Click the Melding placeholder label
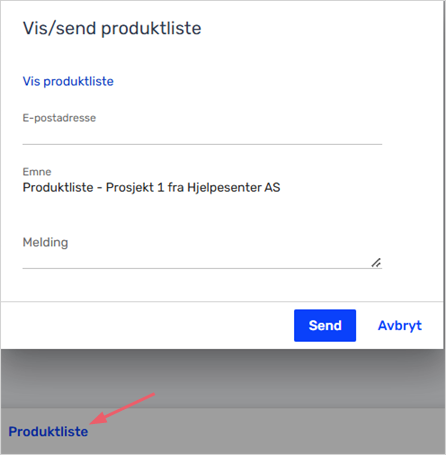 tap(45, 242)
